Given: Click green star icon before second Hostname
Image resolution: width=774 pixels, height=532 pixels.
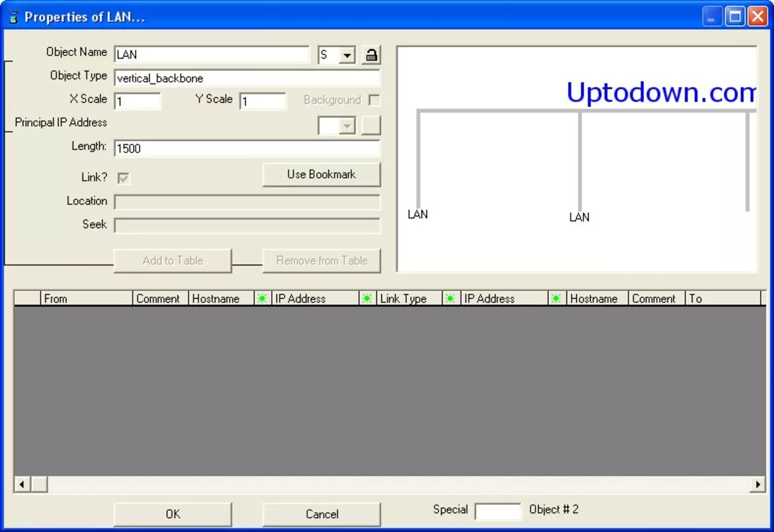Looking at the screenshot, I should click(557, 299).
